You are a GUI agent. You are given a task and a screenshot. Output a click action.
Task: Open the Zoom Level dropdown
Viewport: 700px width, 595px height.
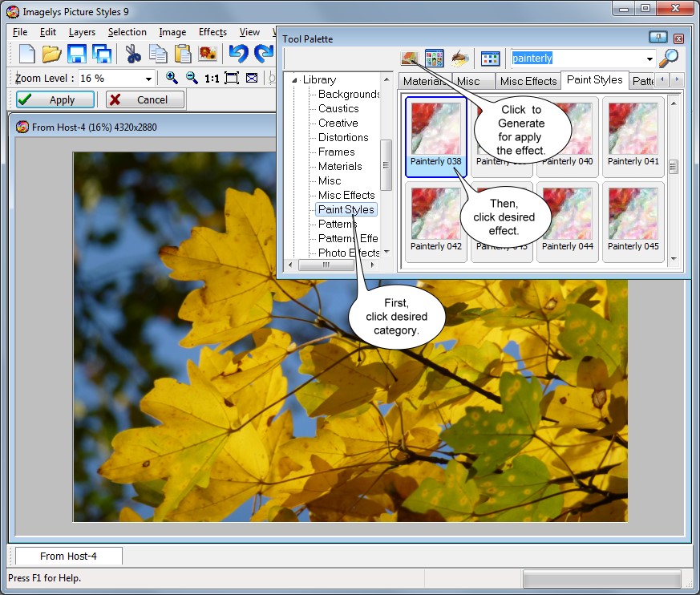(x=148, y=79)
